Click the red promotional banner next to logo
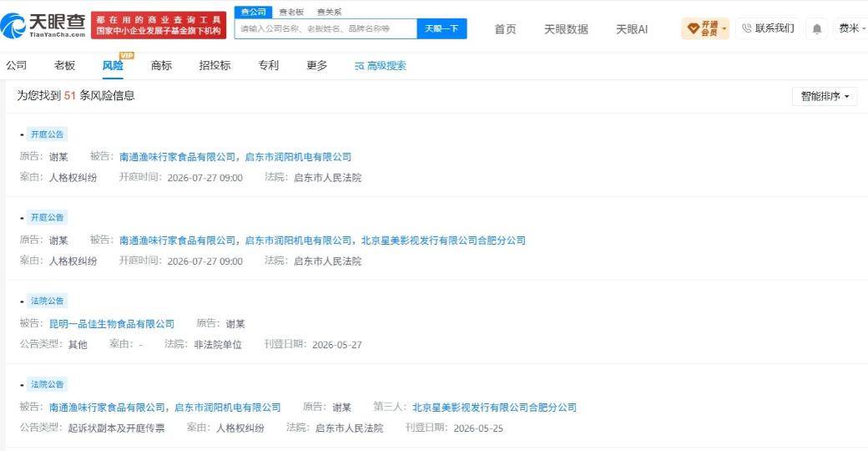Screen dimensions: 868x451 click(x=159, y=26)
